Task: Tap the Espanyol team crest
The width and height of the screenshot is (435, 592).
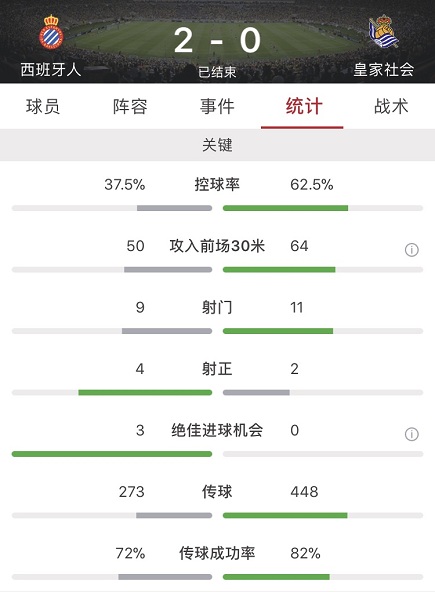Action: click(51, 32)
